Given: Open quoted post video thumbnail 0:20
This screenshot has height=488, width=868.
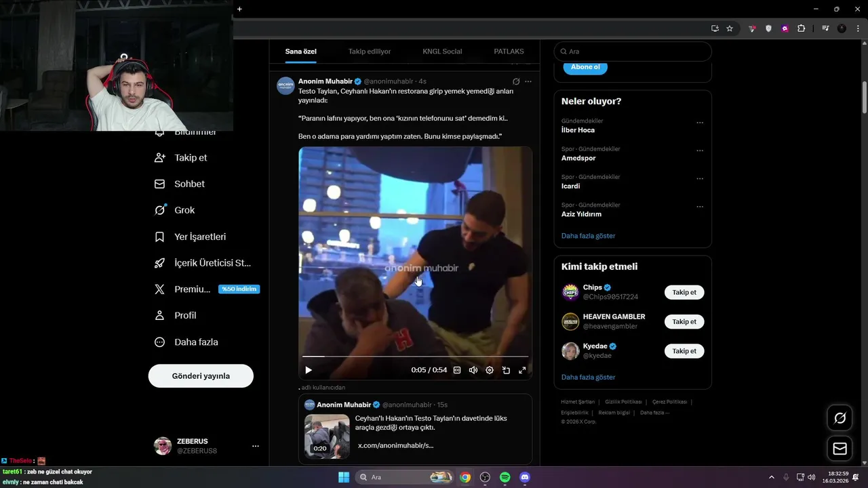Looking at the screenshot, I should coord(327,436).
